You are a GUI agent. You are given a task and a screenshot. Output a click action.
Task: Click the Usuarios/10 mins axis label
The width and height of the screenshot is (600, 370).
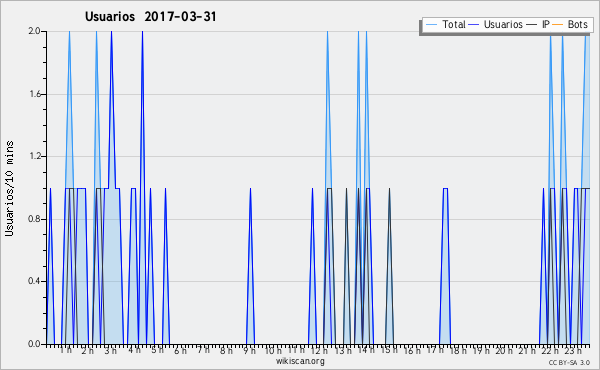(x=9, y=188)
